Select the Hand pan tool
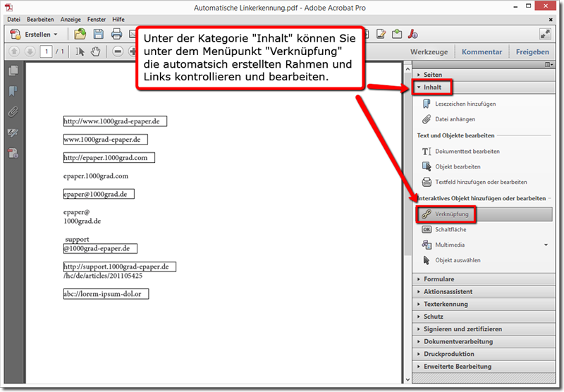This screenshot has width=564, height=392. 95,51
